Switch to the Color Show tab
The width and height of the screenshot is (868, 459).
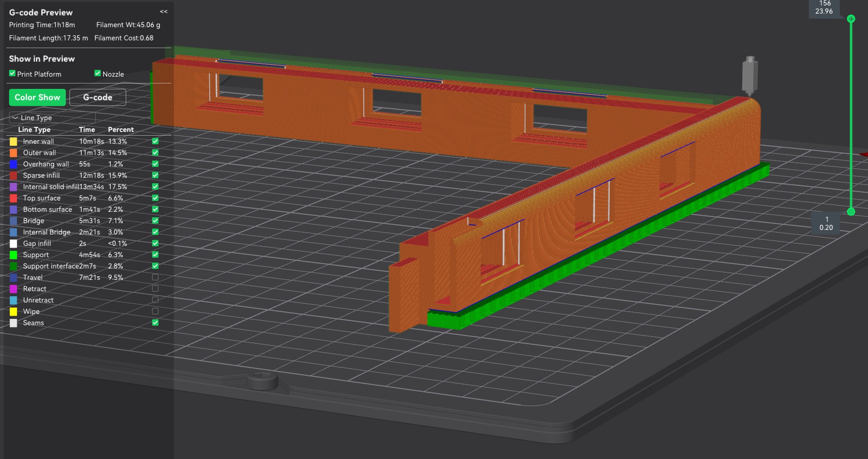point(37,98)
